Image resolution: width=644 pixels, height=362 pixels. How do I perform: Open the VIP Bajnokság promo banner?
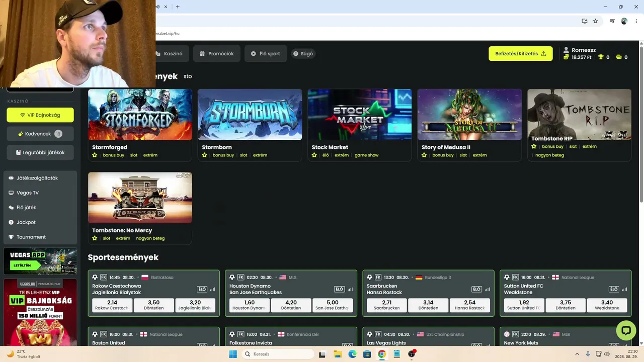coord(40,312)
